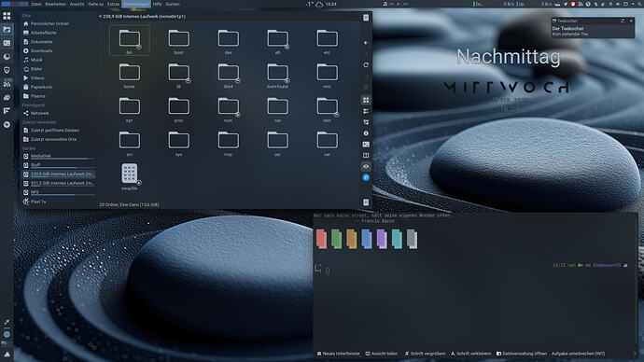Go back using the Dolphin back arrow
644x362 pixels.
[366, 43]
